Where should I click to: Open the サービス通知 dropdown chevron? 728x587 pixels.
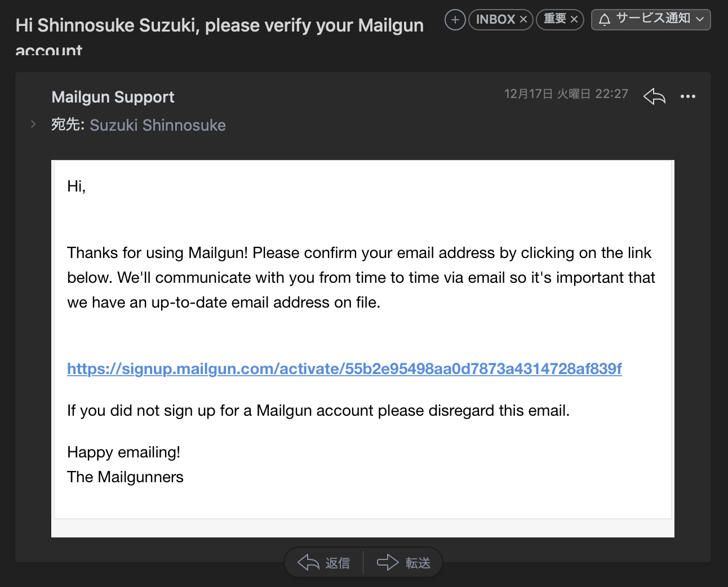[700, 20]
